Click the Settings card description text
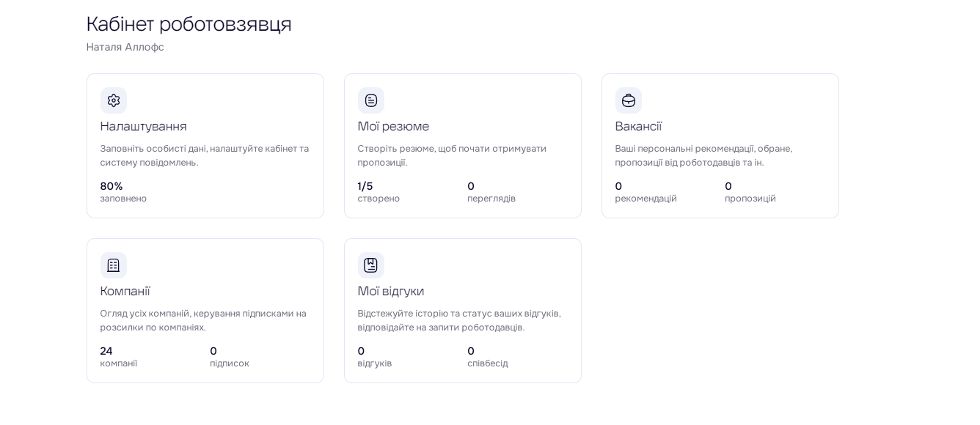This screenshot has height=425, width=980. click(205, 155)
